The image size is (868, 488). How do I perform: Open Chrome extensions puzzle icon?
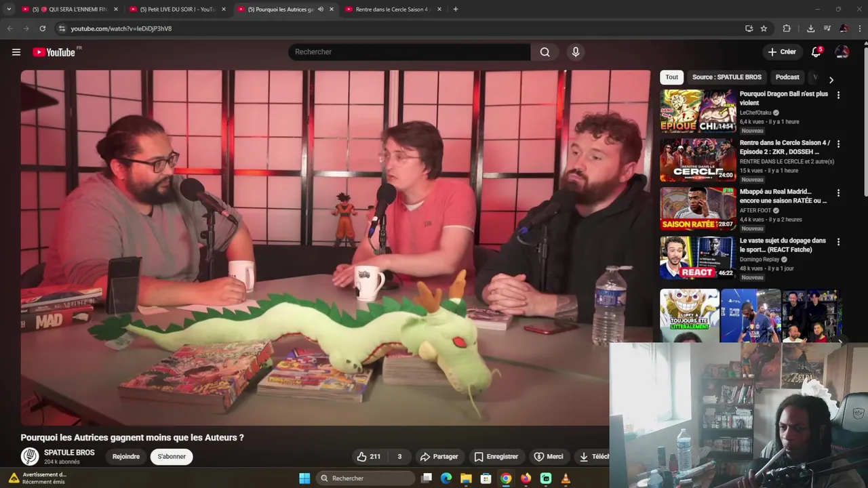[x=787, y=28]
